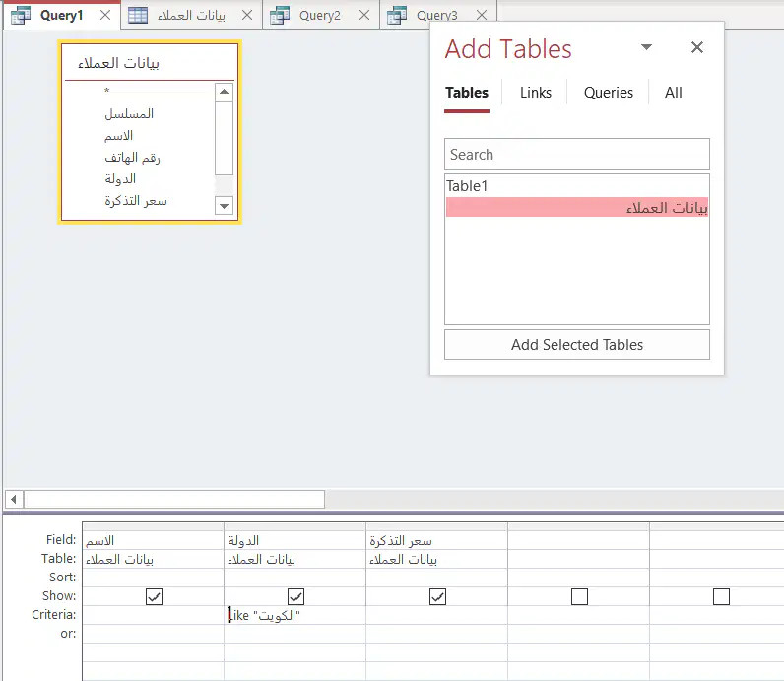Toggle Show checkbox in fourth empty column
The width and height of the screenshot is (784, 681).
579,596
